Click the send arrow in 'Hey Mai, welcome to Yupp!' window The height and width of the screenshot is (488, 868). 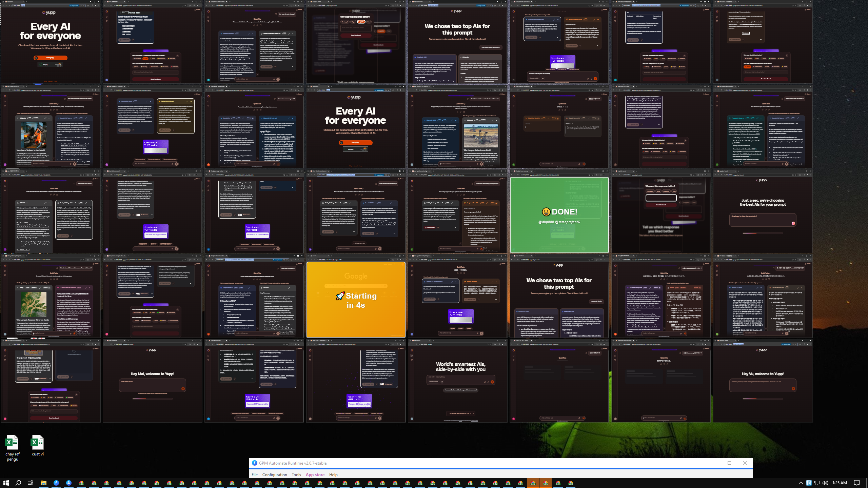(183, 389)
